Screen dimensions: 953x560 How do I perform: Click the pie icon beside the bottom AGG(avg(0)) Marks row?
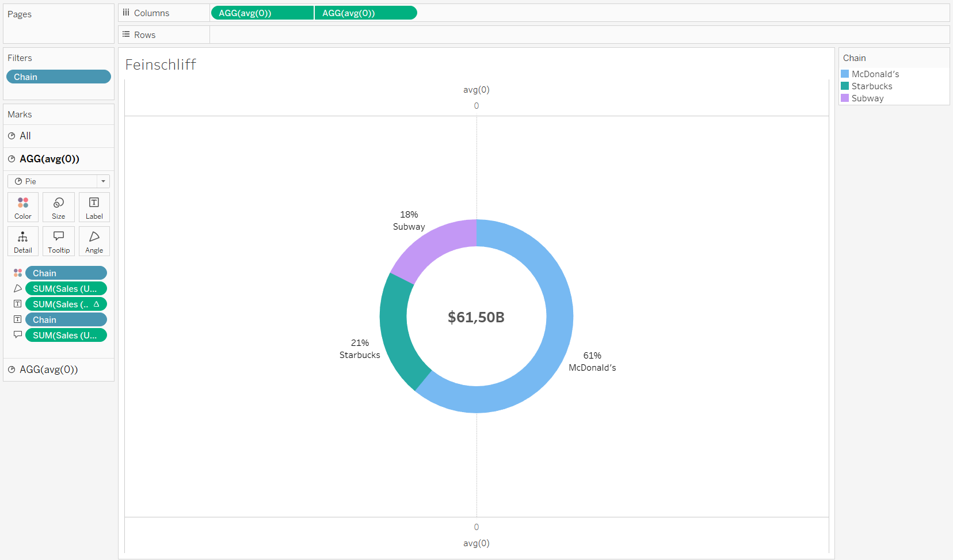[12, 369]
